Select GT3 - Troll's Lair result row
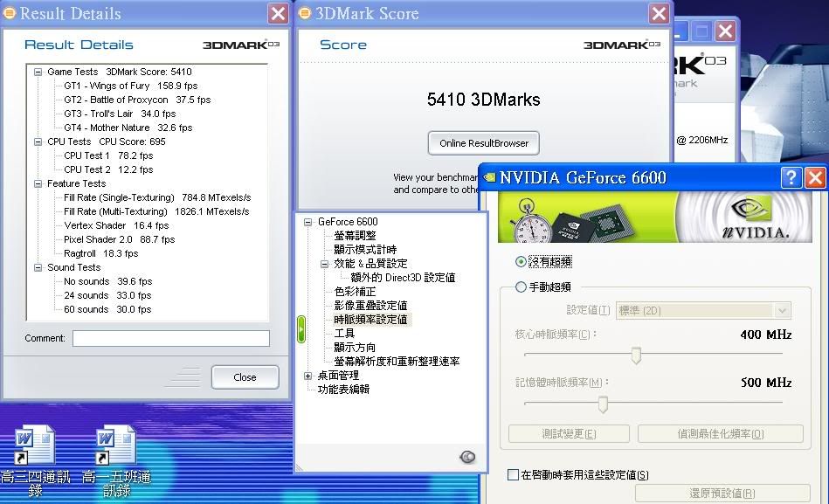Screen dimensions: 829x504 tap(120, 114)
